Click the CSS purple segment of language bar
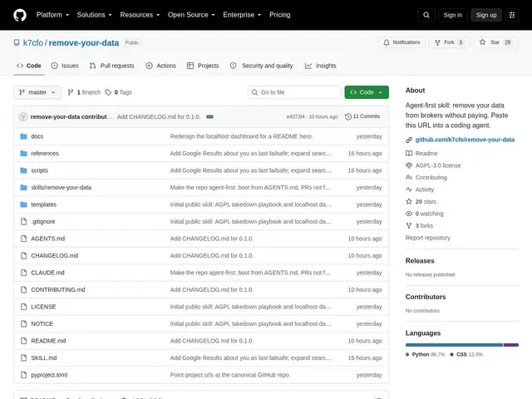 pyautogui.click(x=511, y=345)
